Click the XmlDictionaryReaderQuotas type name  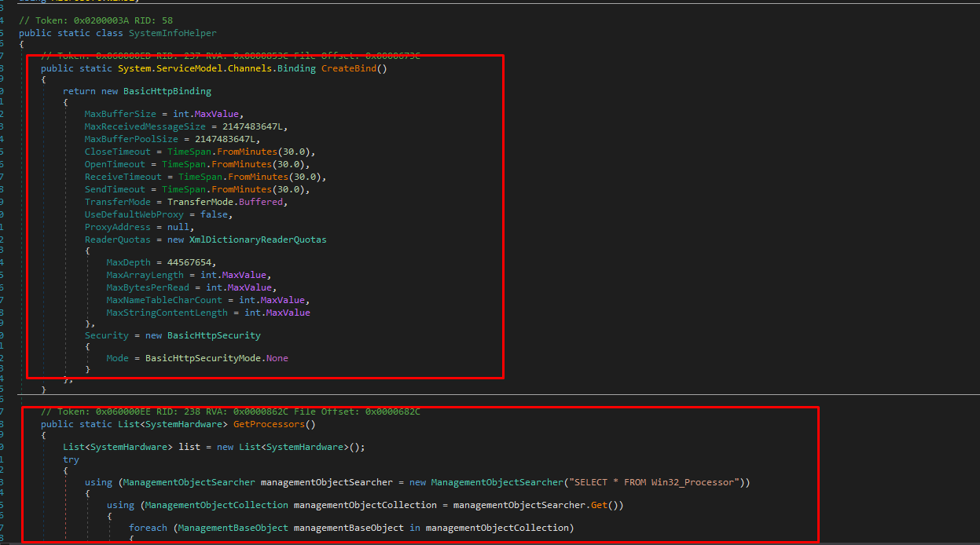(x=258, y=240)
